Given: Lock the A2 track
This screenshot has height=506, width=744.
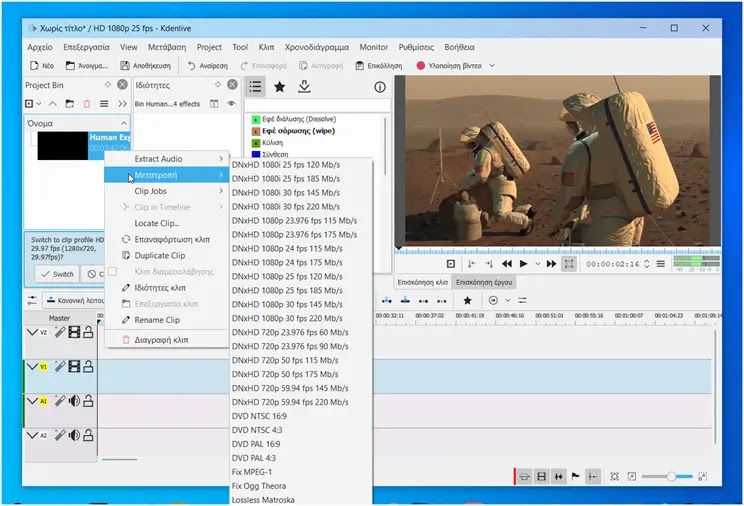Looking at the screenshot, I should [x=88, y=435].
